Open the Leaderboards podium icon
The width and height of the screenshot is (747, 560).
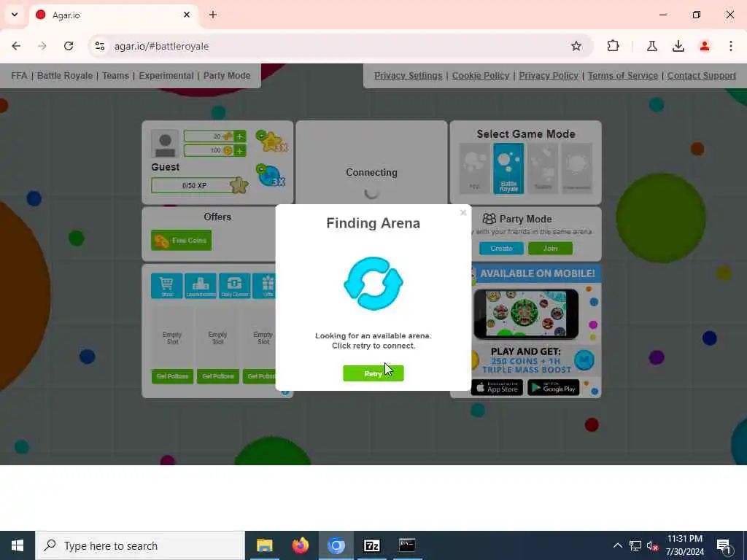click(x=201, y=286)
